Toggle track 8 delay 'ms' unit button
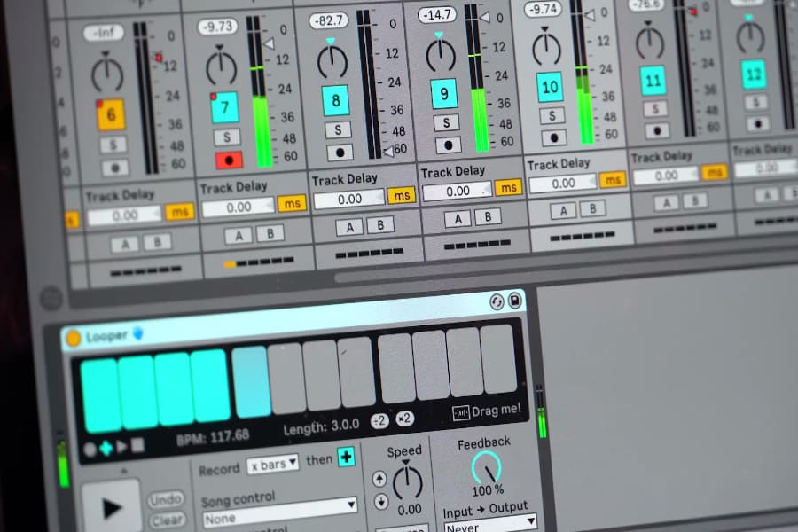This screenshot has width=798, height=532. [x=402, y=195]
